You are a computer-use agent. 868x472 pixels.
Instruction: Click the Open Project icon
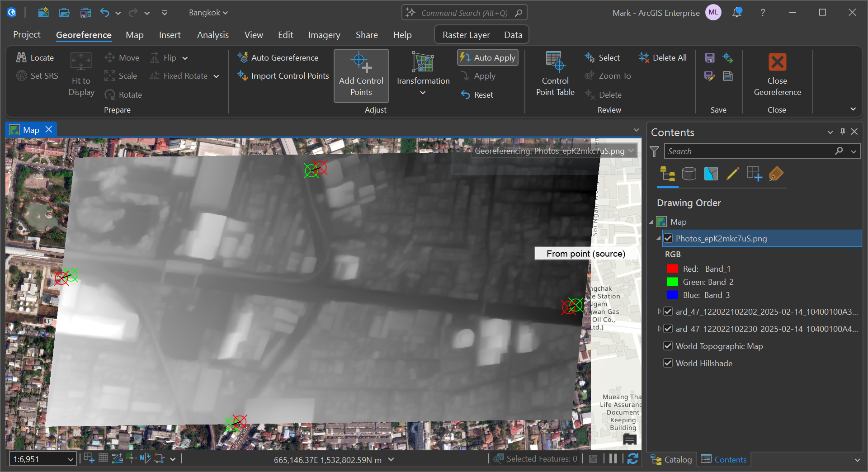64,13
